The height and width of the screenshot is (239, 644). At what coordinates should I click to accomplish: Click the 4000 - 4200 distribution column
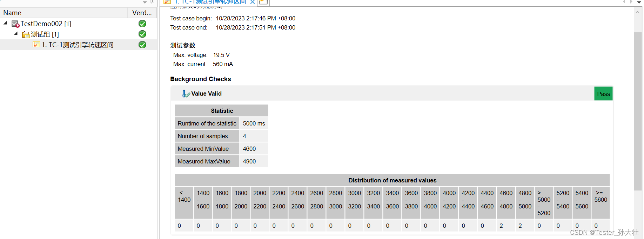click(449, 203)
